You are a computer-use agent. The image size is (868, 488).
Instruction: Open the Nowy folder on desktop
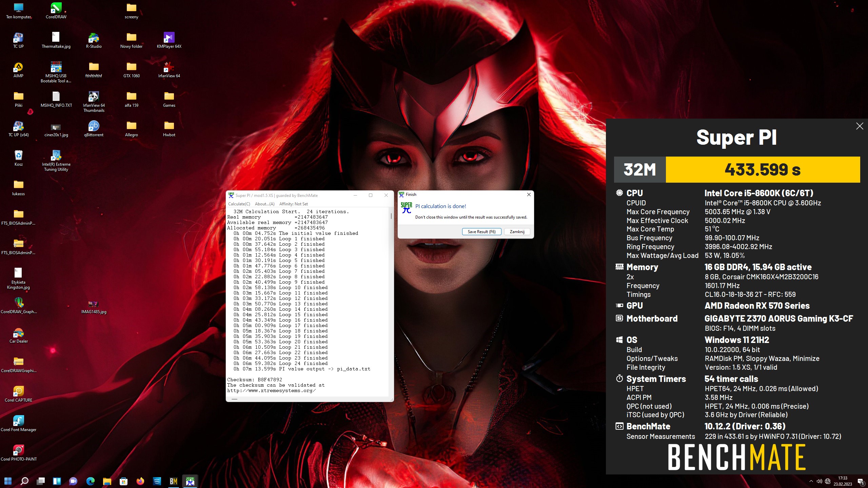(131, 40)
